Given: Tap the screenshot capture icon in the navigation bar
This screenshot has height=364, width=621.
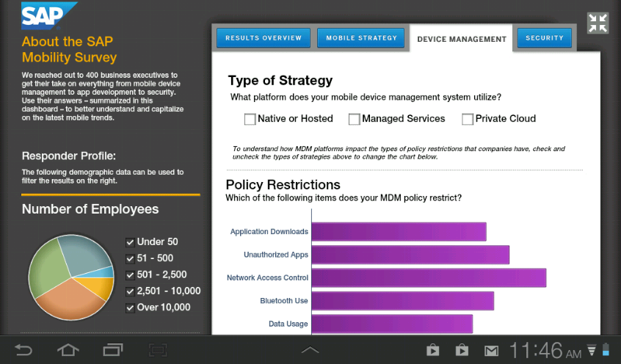Looking at the screenshot, I should 158,350.
